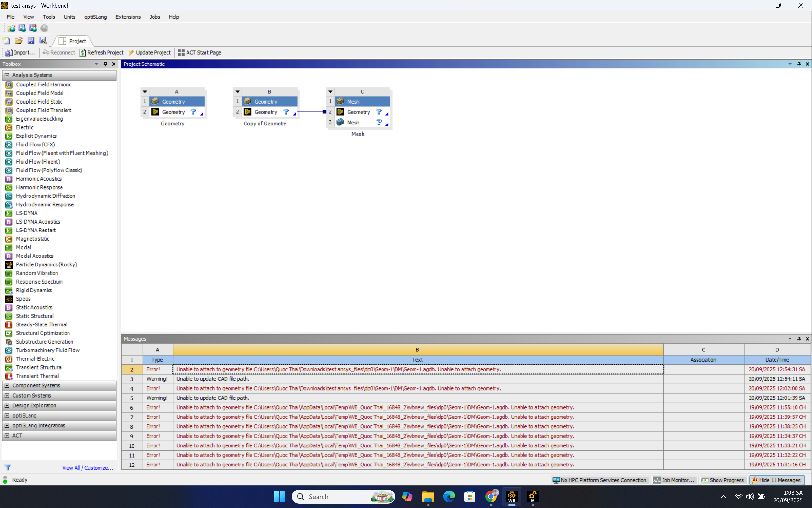Pin the Messages panel
This screenshot has width=812, height=508.
(799, 339)
